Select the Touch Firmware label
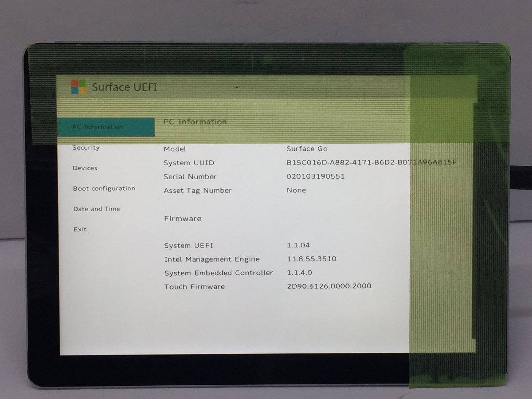Screen dimensions: 532x399 point(195,286)
